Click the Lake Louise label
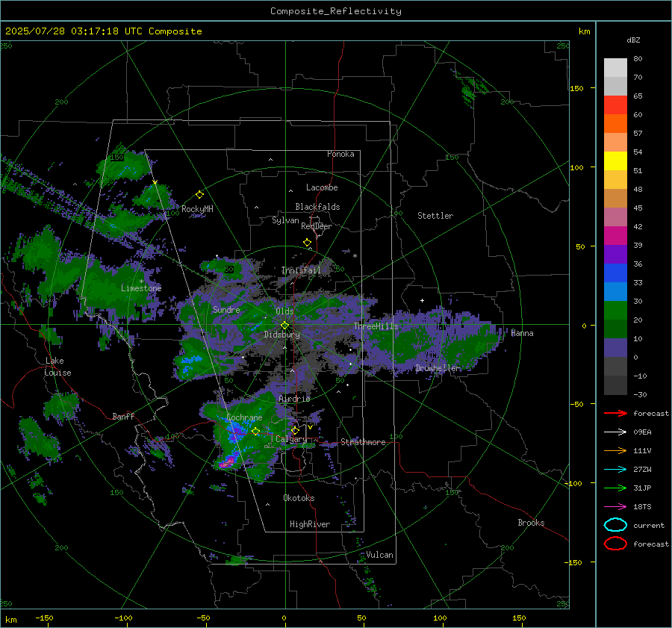672x628 pixels. [x=57, y=367]
